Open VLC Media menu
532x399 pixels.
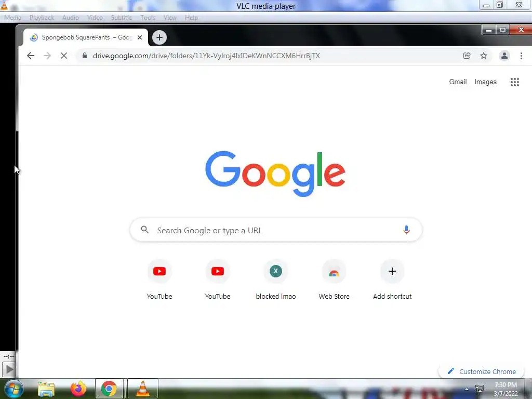(x=12, y=18)
